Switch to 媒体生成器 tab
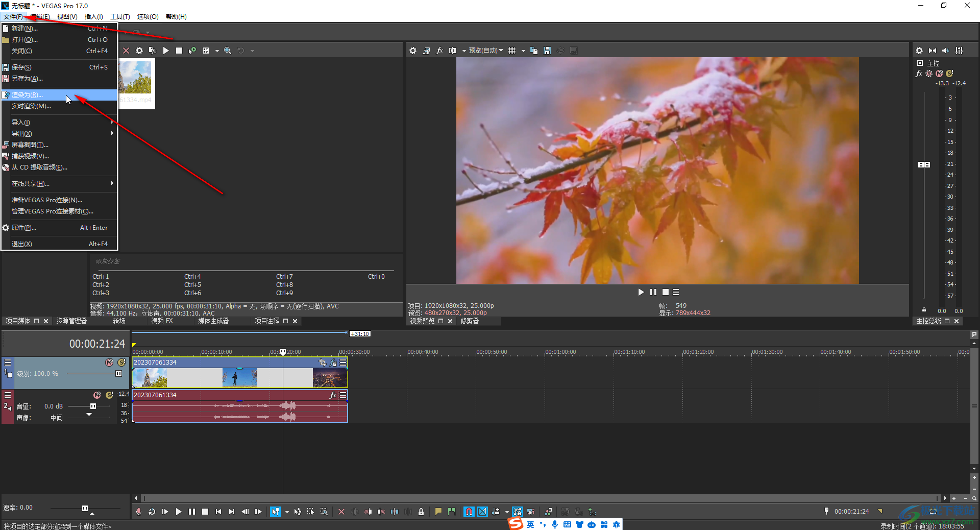The width and height of the screenshot is (980, 530). [x=213, y=321]
